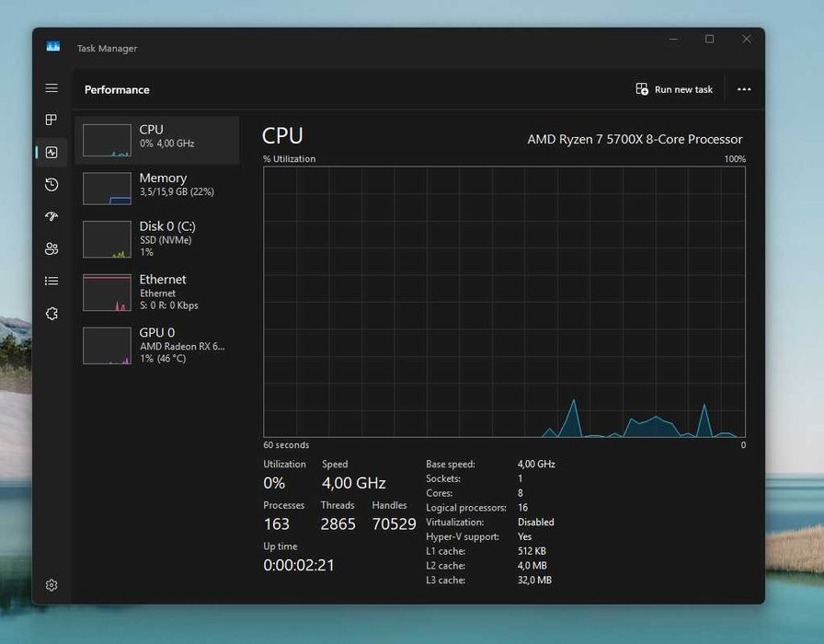Switch to the Users page icon

[51, 248]
